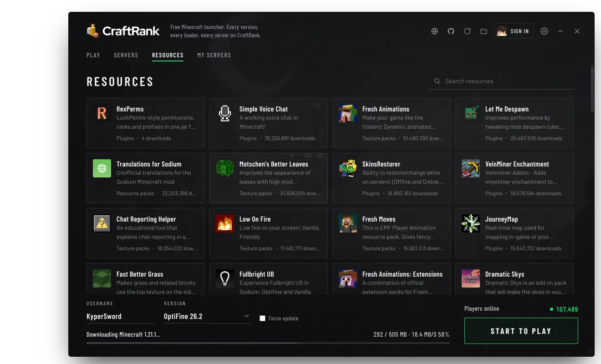The image size is (601, 364).
Task: Click the refresh icon in header
Action: 467,31
